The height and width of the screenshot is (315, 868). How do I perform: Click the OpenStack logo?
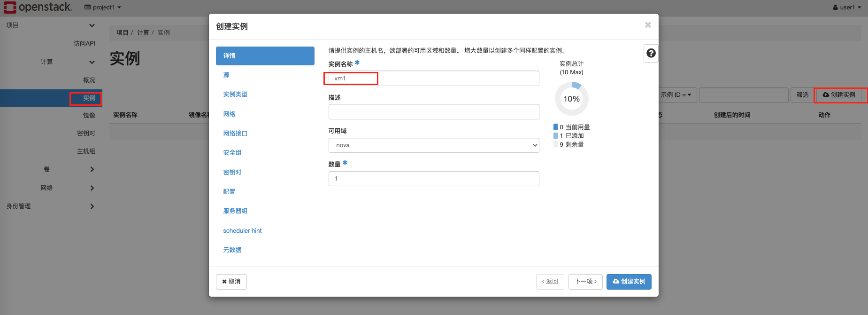[x=38, y=7]
